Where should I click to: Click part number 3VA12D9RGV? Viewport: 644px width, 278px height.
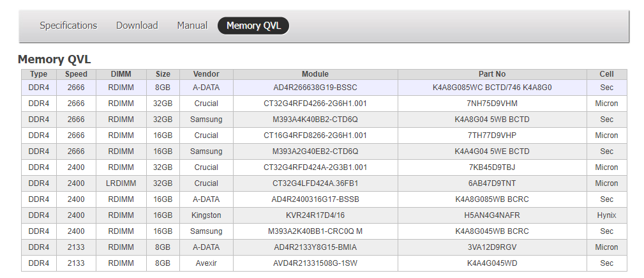click(492, 247)
